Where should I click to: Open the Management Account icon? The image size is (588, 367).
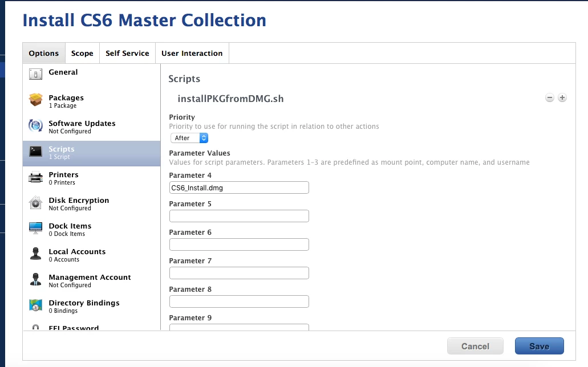tap(35, 279)
